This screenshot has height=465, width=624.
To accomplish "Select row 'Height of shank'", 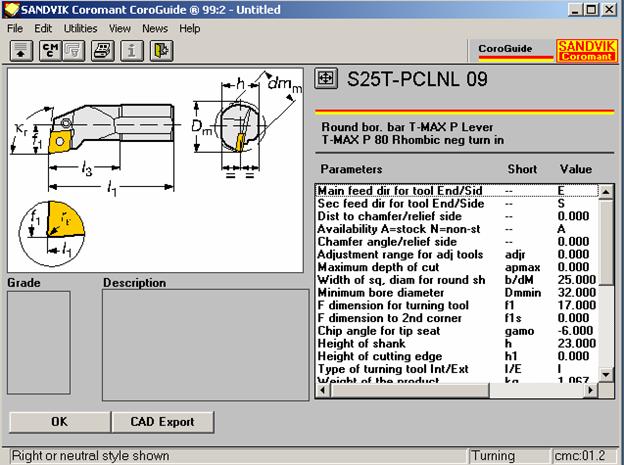I will click(457, 344).
